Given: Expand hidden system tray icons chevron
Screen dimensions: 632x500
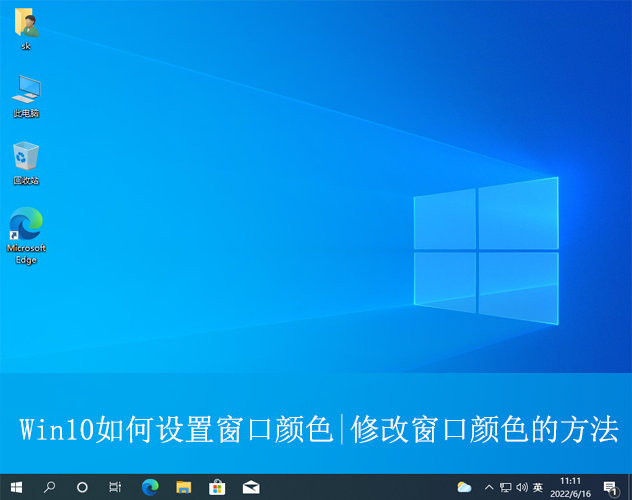Looking at the screenshot, I should tap(489, 487).
